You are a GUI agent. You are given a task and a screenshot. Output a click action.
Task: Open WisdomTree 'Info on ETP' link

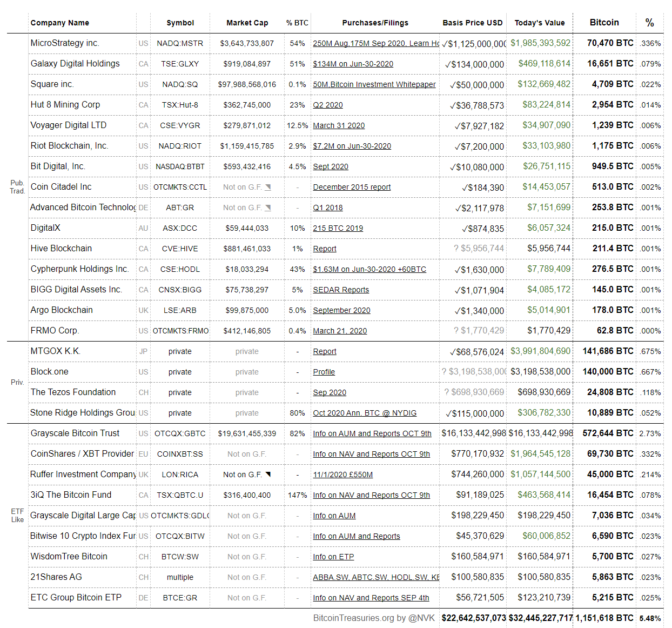333,557
